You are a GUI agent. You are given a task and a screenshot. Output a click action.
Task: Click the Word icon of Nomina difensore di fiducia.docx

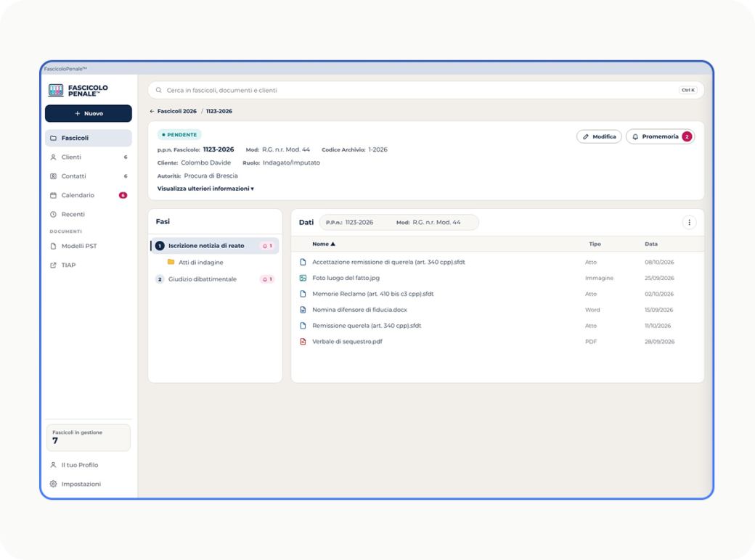click(303, 310)
